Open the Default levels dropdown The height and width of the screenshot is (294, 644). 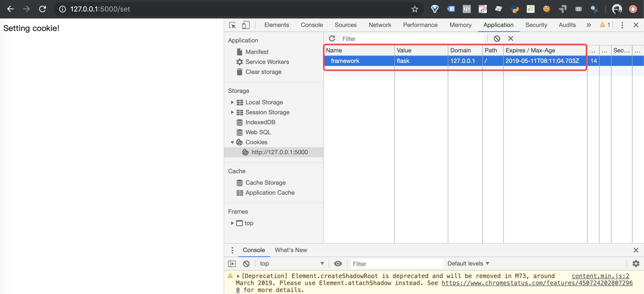tap(468, 263)
